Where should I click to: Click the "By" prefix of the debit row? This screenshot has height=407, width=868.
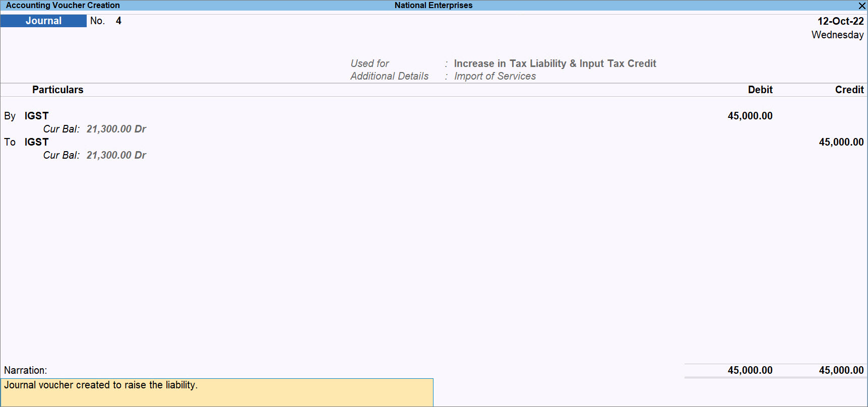(10, 116)
